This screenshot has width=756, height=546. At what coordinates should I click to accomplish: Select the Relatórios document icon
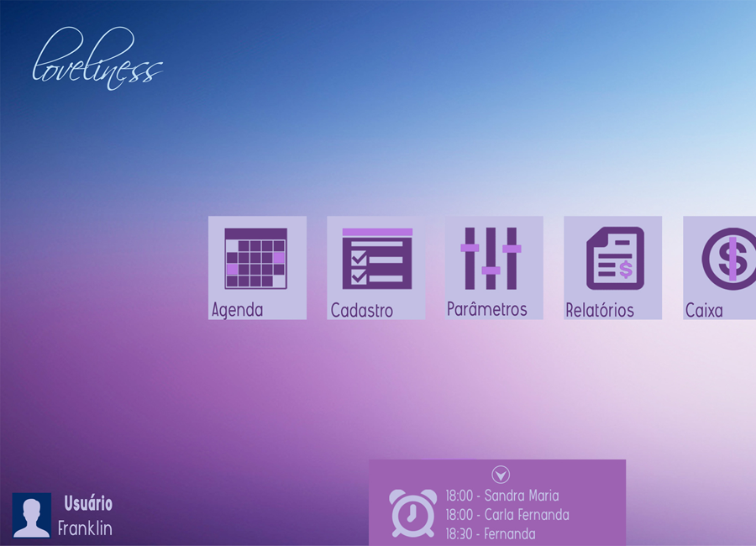click(x=614, y=258)
